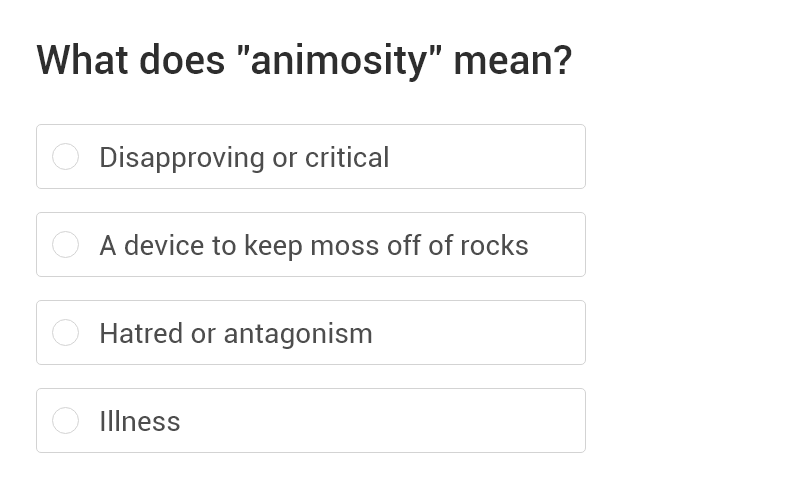Click blank right end of moss option box
Viewport: 810px width, 489px height.
tap(558, 245)
